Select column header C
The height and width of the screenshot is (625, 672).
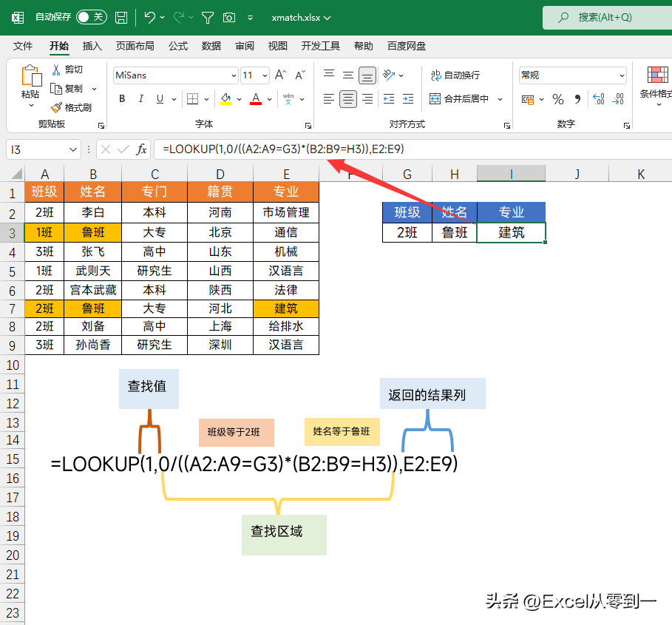pos(155,174)
